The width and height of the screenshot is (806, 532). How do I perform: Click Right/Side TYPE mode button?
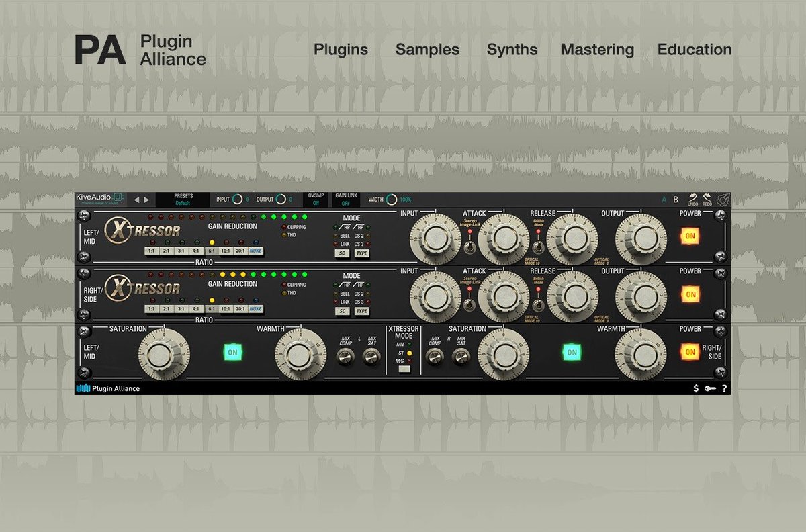362,311
